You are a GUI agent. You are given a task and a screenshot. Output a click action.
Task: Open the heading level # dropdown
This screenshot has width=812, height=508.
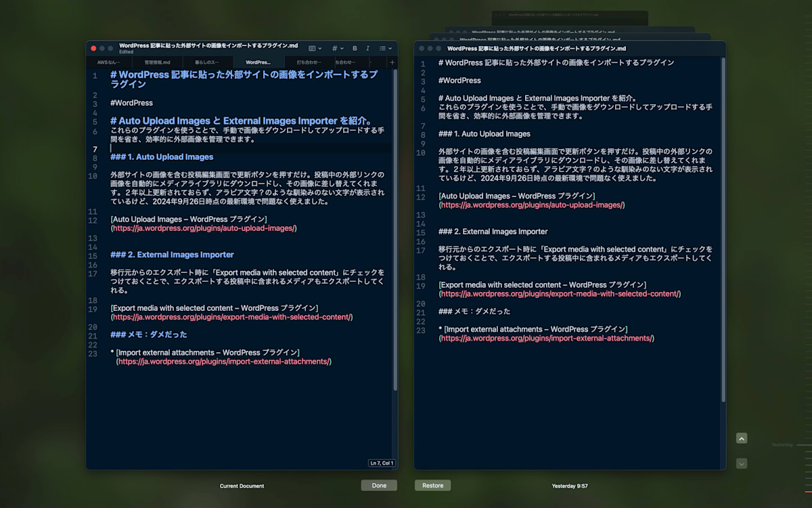[337, 48]
